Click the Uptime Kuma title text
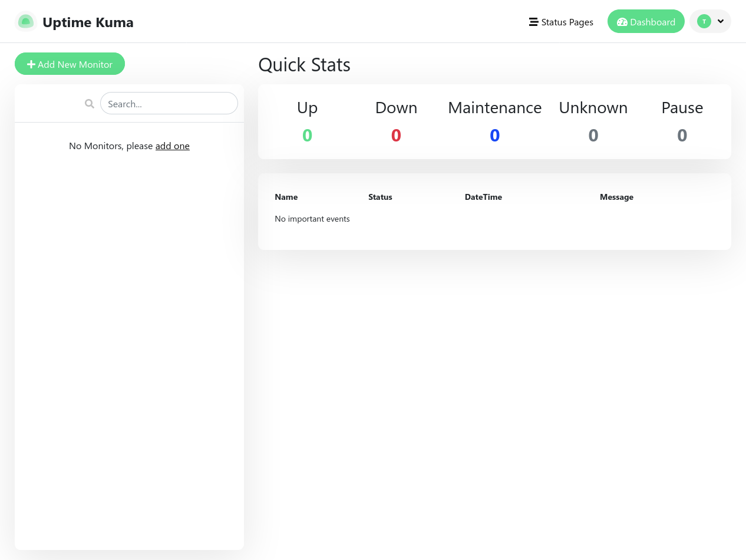 88,22
